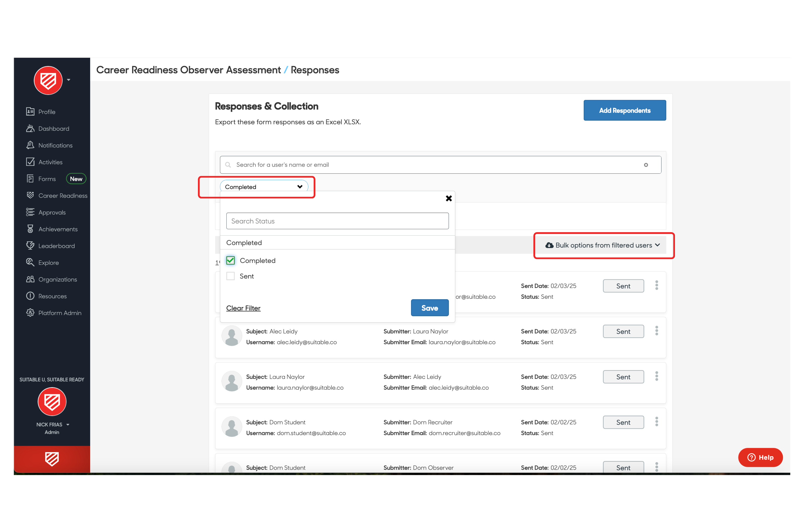This screenshot has height=508, width=812.
Task: Open the Help button
Action: (x=760, y=457)
